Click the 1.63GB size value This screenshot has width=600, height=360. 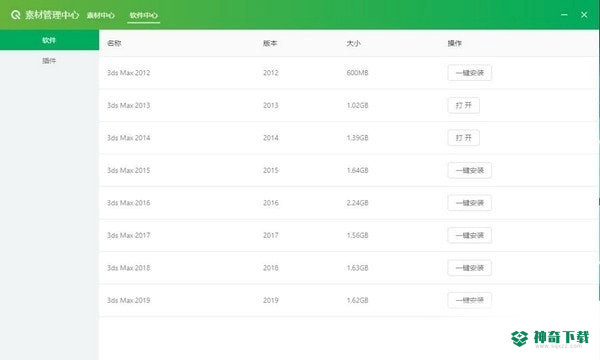coord(357,268)
